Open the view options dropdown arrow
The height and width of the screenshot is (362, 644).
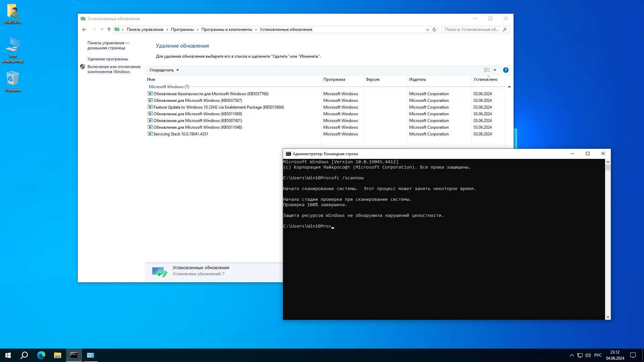[495, 70]
